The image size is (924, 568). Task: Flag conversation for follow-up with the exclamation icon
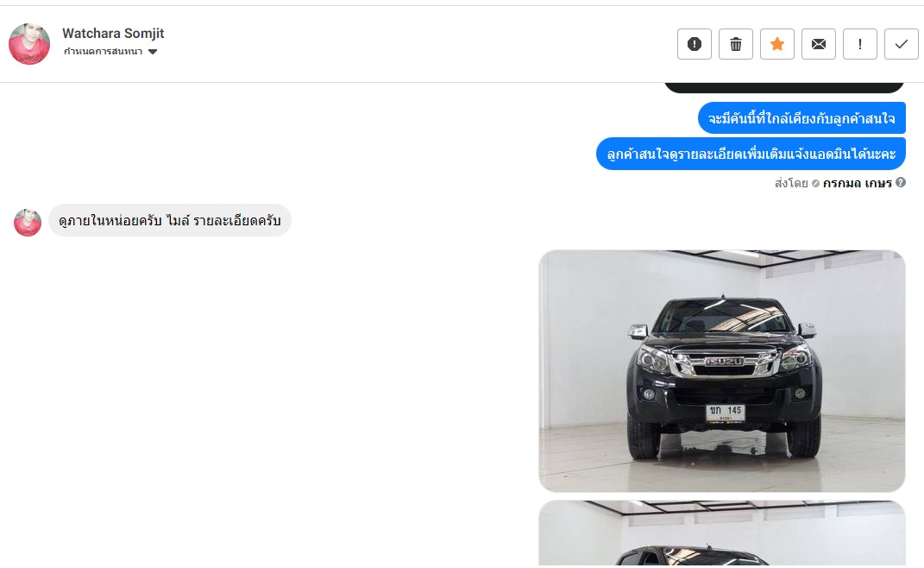860,44
